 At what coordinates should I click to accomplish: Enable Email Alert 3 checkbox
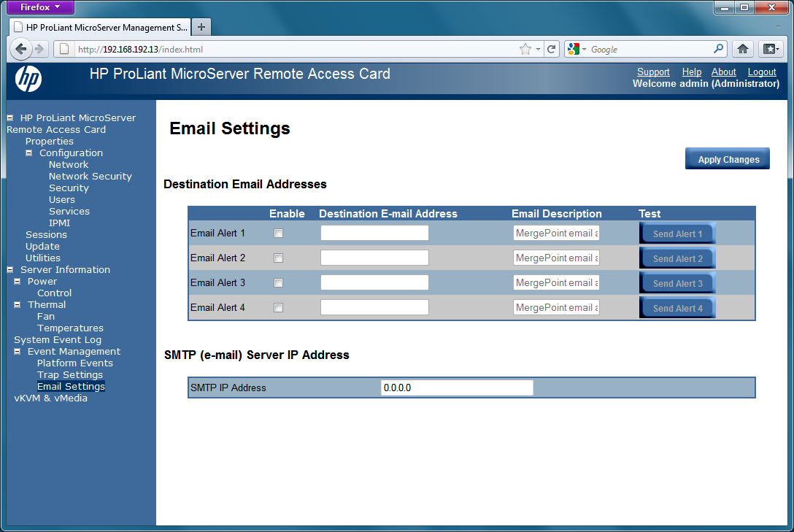[278, 283]
